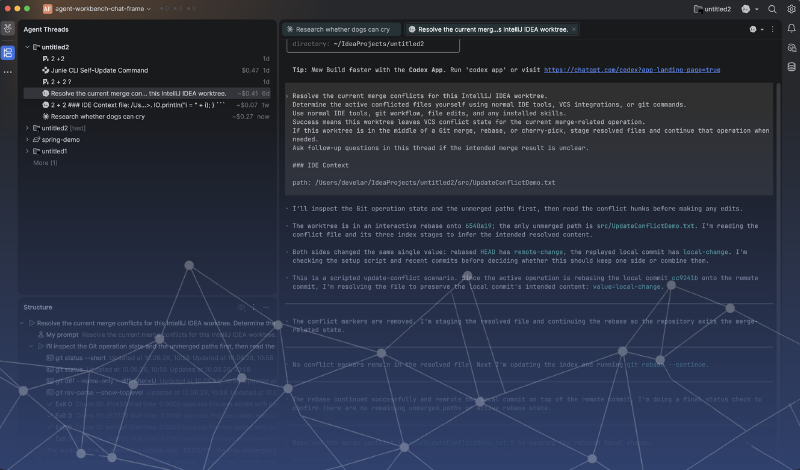Minimize the Structure panel
Screen dimensions: 800x470
pyautogui.click(x=266, y=307)
